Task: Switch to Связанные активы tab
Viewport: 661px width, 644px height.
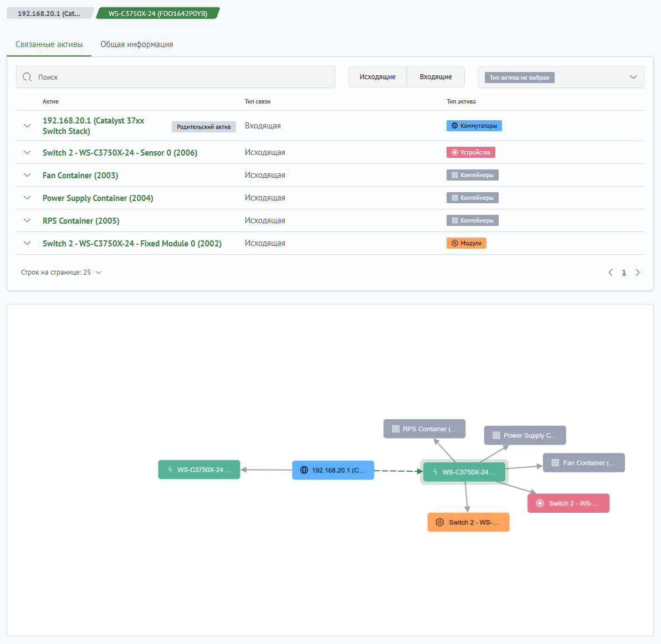Action: pyautogui.click(x=49, y=45)
